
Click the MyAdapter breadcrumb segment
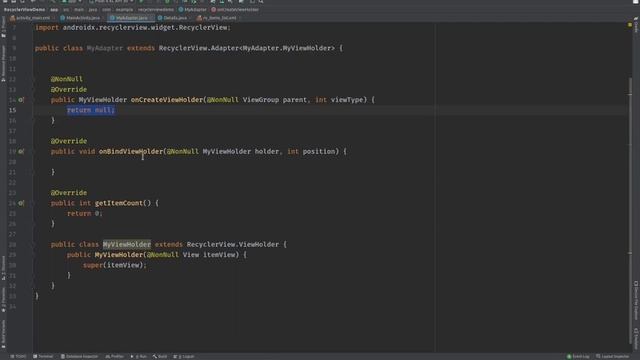(193, 9)
